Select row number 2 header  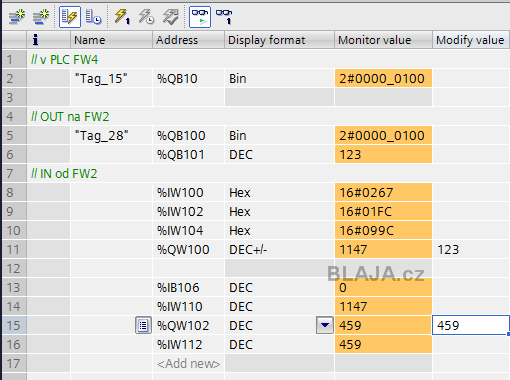click(14, 79)
